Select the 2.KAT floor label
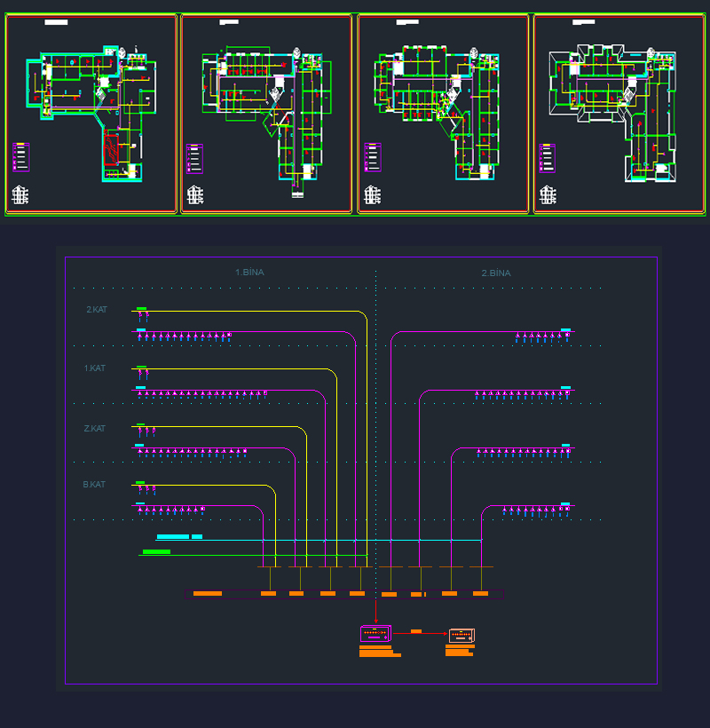The height and width of the screenshot is (728, 710). [x=95, y=310]
